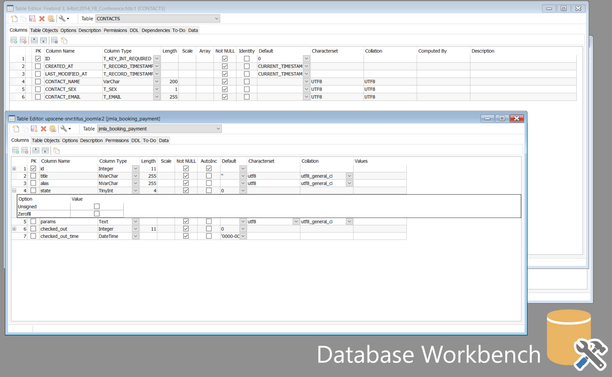
Task: Click move column up icon in CONTACTS editor
Action: pos(34,41)
